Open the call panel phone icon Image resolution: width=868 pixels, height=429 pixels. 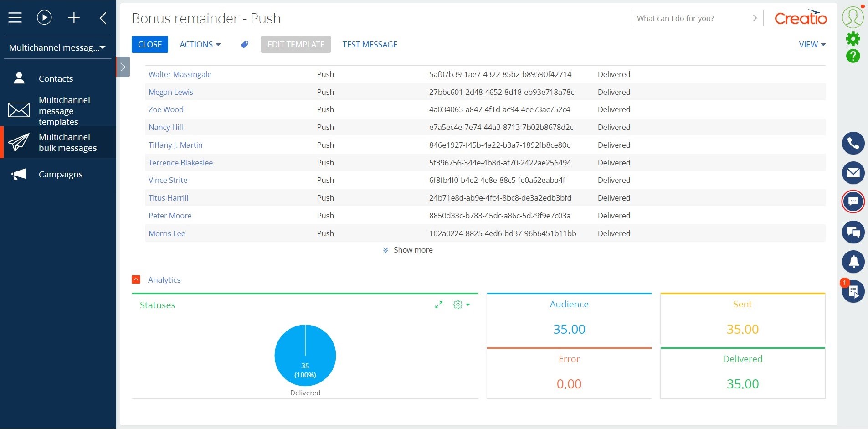coord(853,143)
